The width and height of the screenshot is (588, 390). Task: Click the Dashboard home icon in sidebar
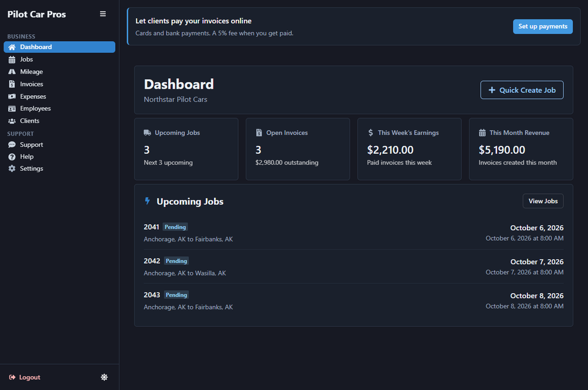point(12,47)
